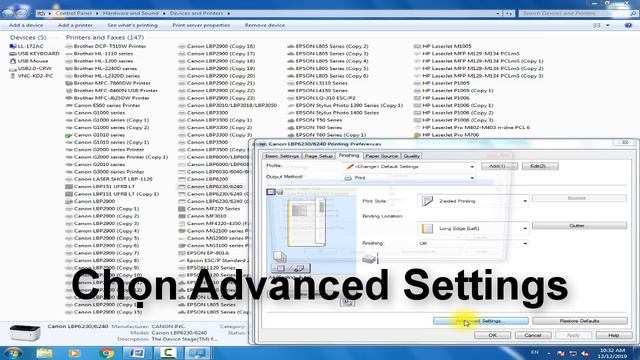Click the clock in the system tray
640x360 pixels.
(x=612, y=353)
